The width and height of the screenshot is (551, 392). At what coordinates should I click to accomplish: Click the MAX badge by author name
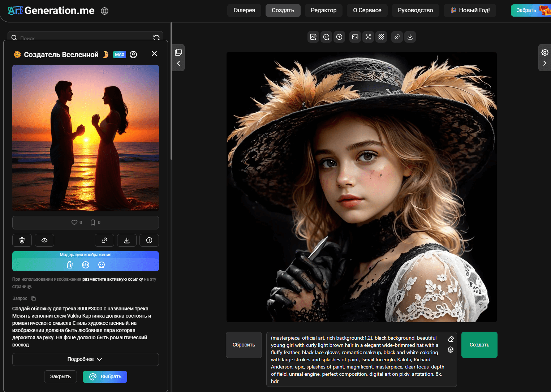(x=120, y=55)
